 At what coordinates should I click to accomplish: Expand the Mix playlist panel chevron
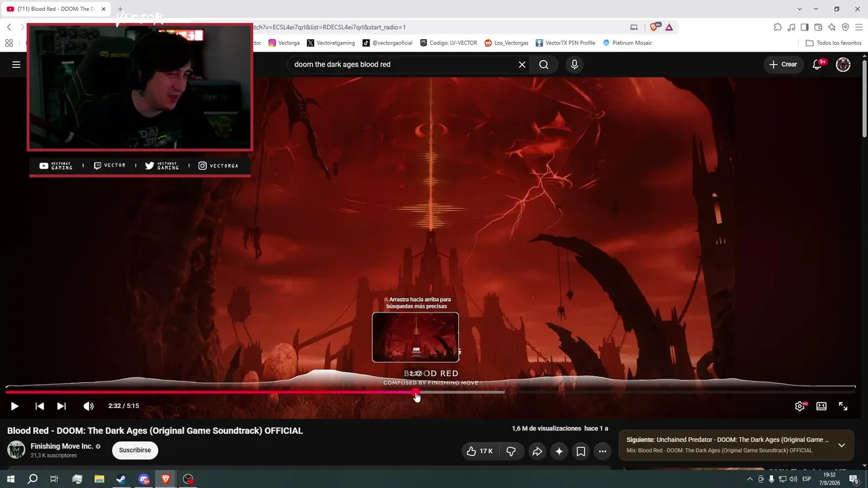coord(842,445)
